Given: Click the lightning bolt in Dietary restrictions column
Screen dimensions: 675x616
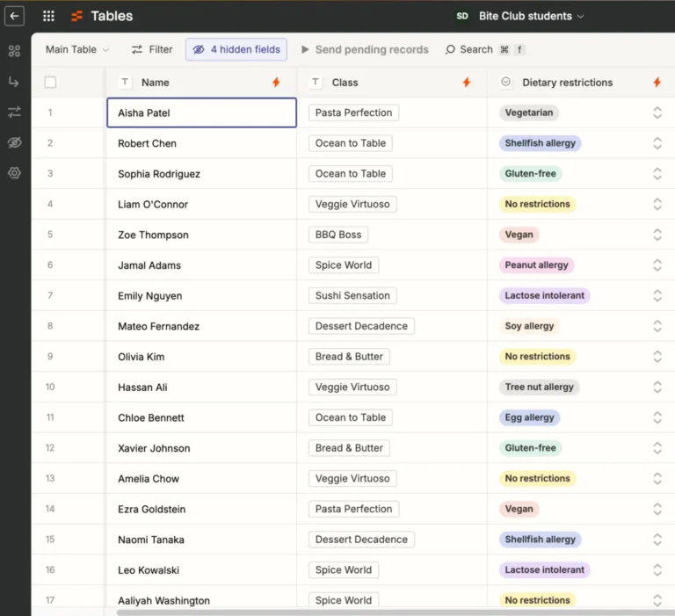Looking at the screenshot, I should [657, 83].
